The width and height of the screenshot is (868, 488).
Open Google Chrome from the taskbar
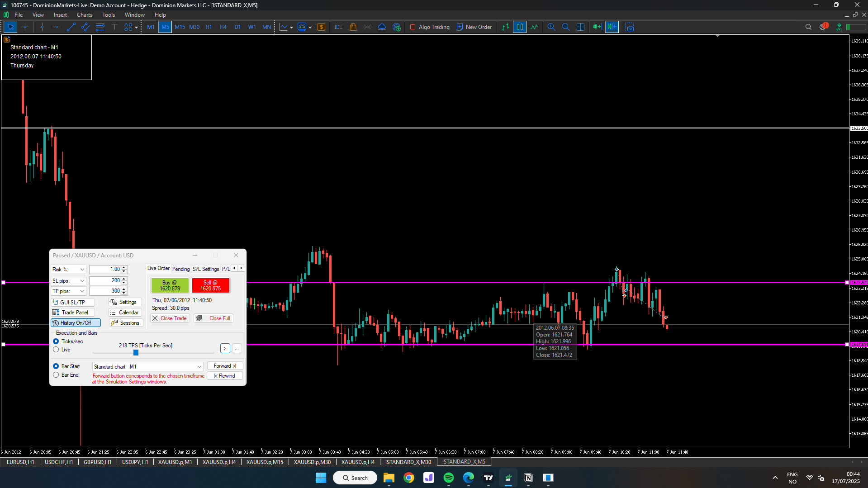409,478
